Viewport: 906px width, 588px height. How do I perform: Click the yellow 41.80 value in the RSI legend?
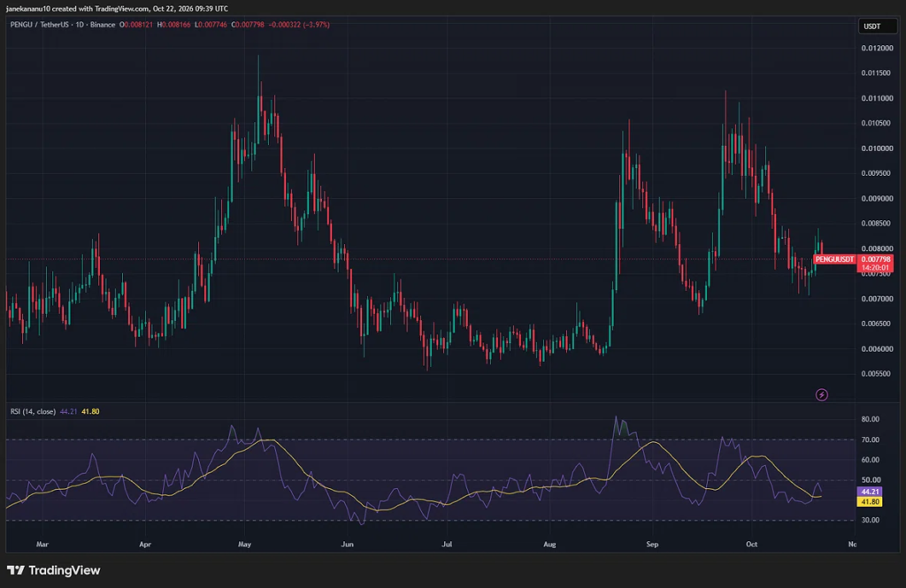[x=90, y=412]
